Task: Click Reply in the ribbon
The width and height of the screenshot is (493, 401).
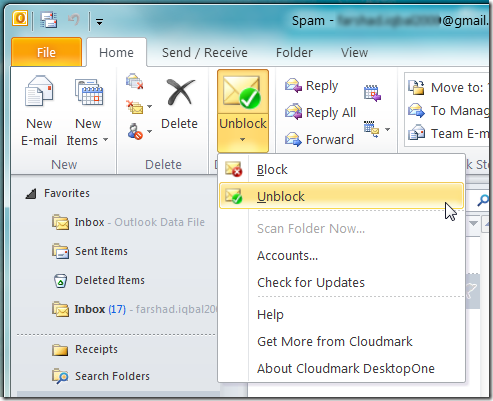Action: tap(311, 86)
